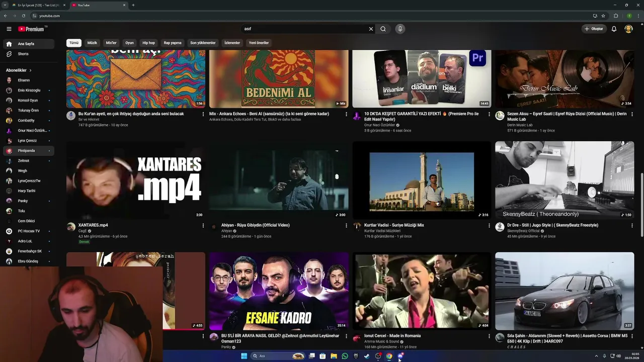The height and width of the screenshot is (362, 644).
Task: Open options menu for Bu Kur'an ayeti video
Action: (x=203, y=114)
